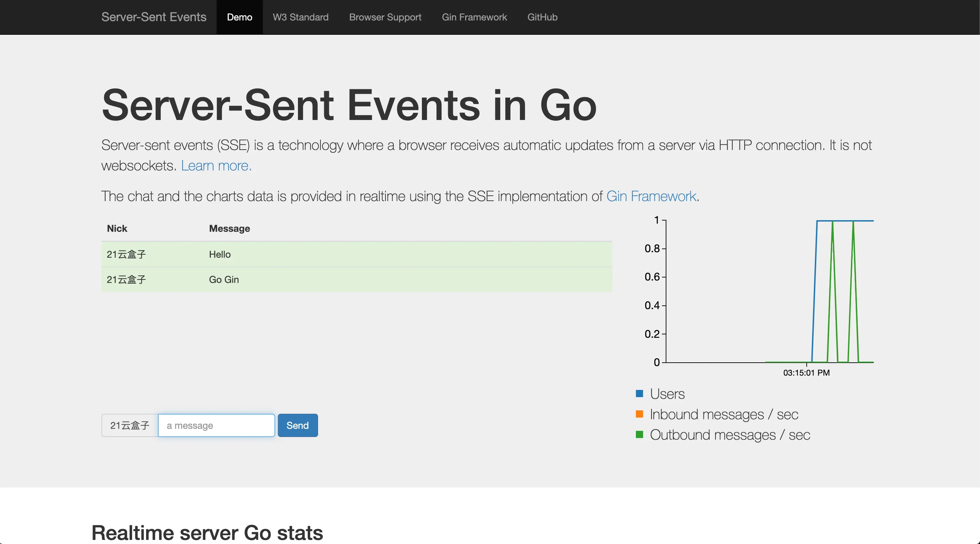Open the Gin Framework link in paragraph
The width and height of the screenshot is (980, 544).
pos(651,196)
